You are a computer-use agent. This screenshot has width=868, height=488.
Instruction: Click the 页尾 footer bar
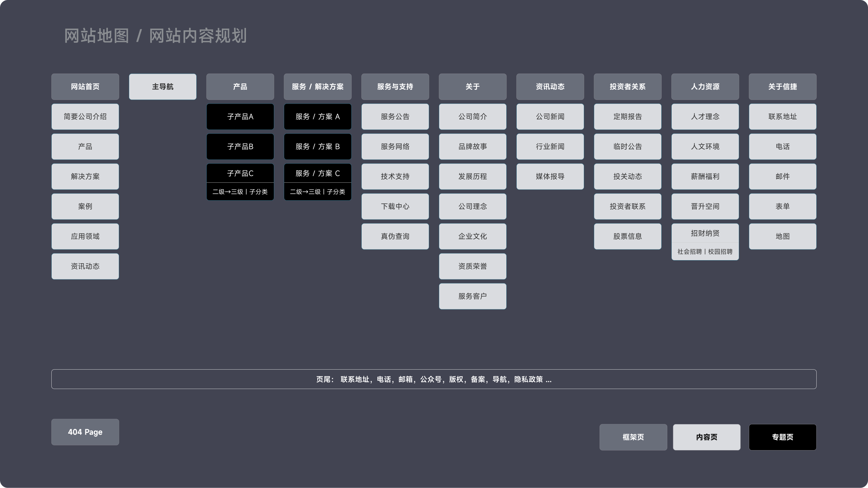point(434,379)
